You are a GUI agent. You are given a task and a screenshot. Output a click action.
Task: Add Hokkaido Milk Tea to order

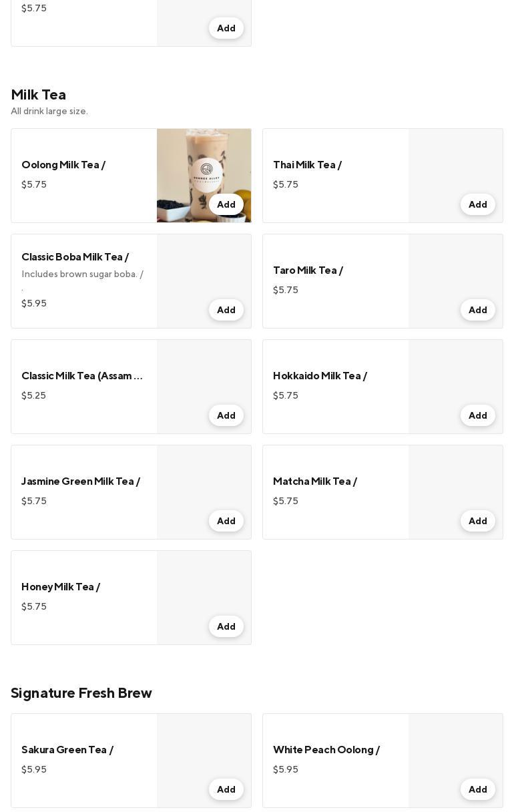[x=477, y=415]
